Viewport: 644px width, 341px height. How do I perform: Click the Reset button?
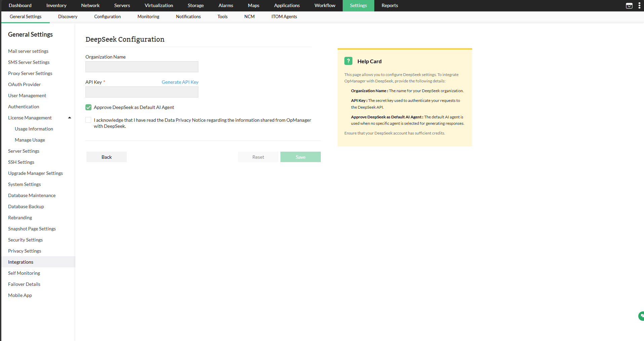258,157
